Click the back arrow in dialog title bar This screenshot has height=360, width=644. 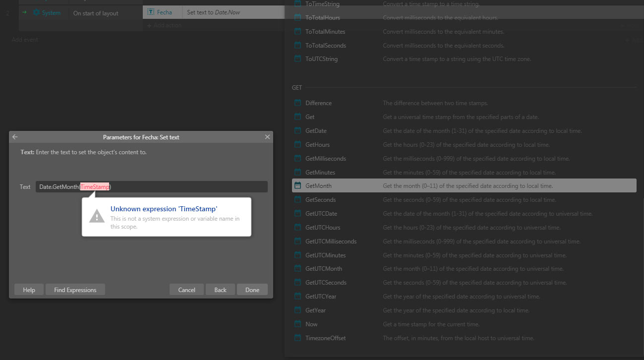tap(15, 137)
